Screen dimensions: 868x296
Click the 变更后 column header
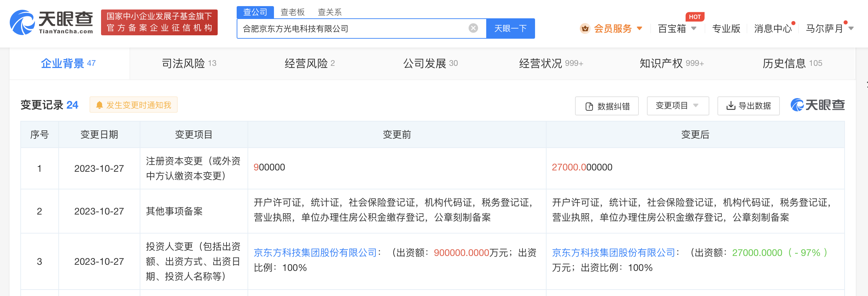[x=695, y=135]
